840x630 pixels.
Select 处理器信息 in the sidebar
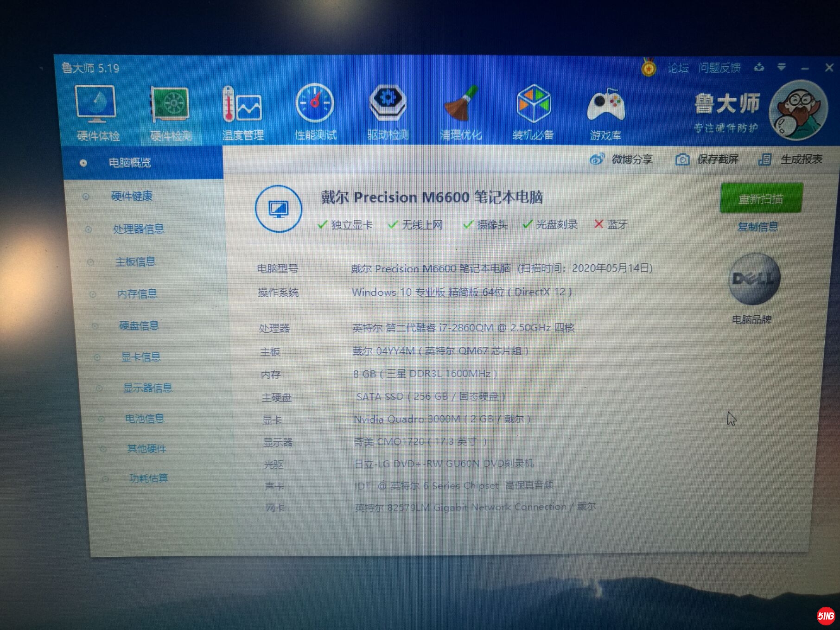tap(138, 229)
